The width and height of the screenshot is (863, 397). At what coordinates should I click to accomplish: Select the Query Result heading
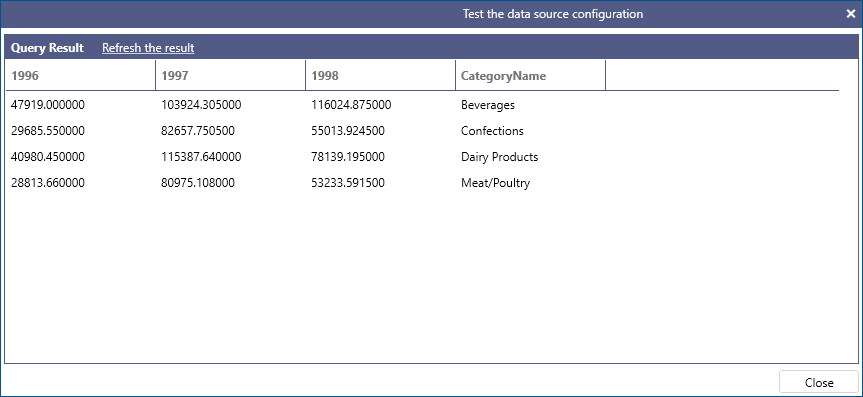click(x=47, y=48)
